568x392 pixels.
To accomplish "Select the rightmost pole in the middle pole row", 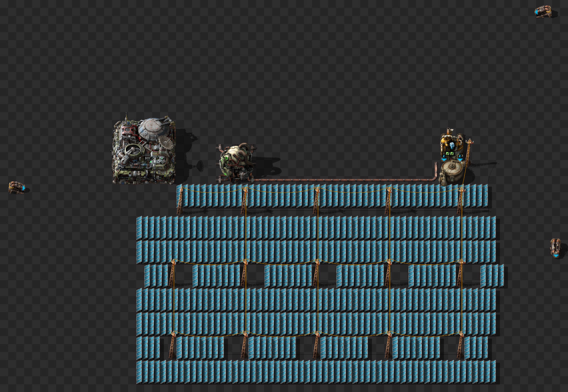I will (460, 273).
